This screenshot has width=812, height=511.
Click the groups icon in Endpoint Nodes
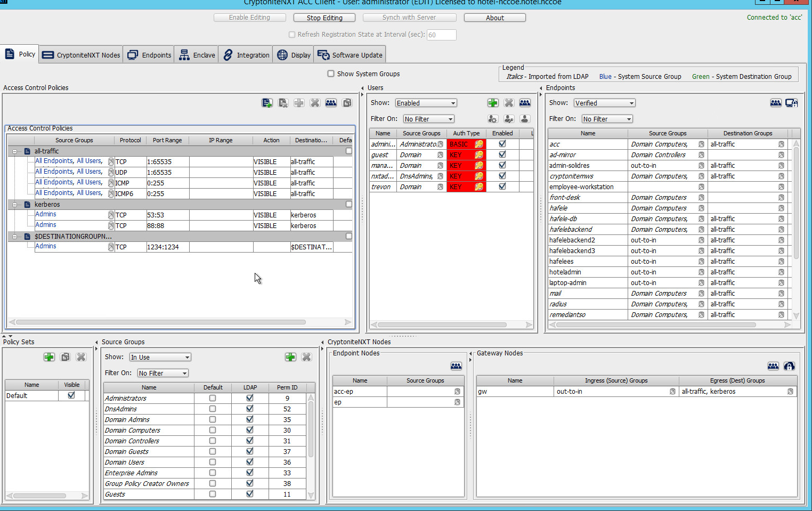pyautogui.click(x=456, y=366)
